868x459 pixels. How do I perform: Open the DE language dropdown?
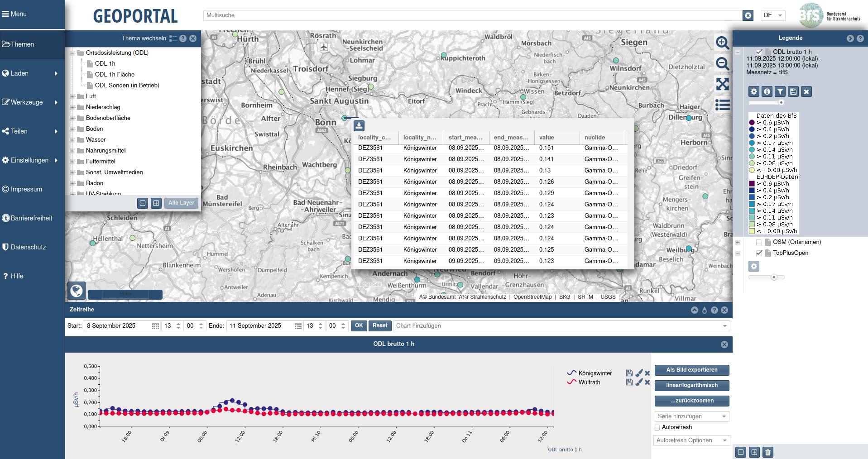click(x=772, y=15)
